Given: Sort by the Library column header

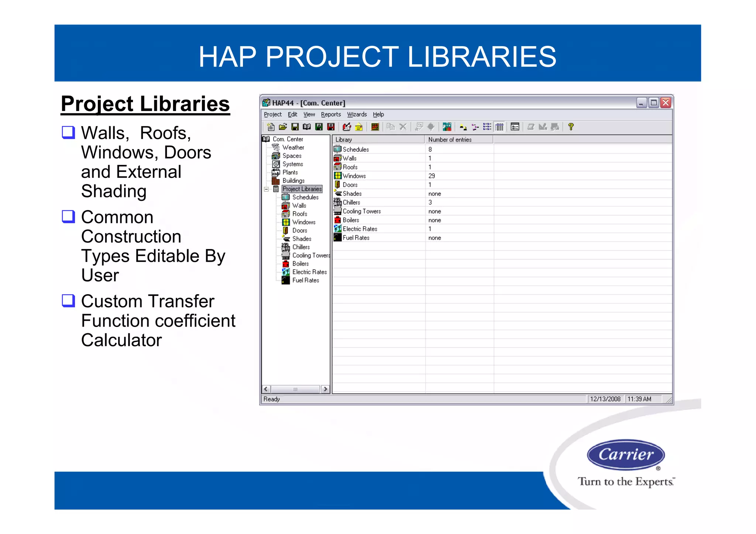Looking at the screenshot, I should click(x=378, y=139).
